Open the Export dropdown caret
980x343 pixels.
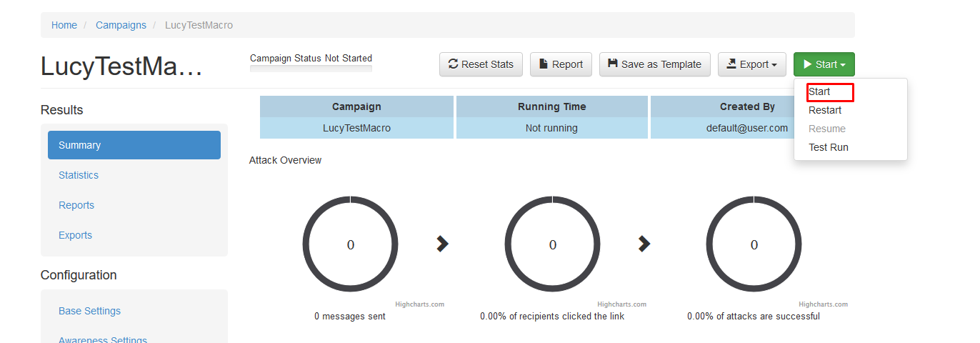pos(774,65)
